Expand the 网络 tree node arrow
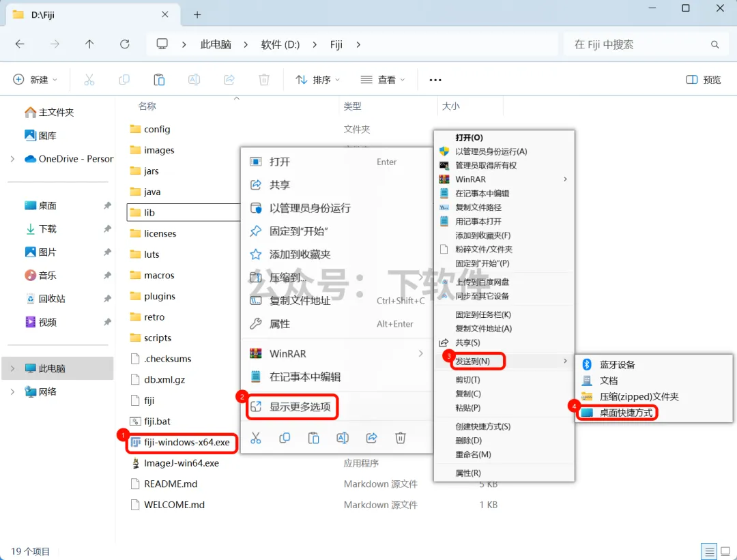Image resolution: width=737 pixels, height=560 pixels. point(12,392)
